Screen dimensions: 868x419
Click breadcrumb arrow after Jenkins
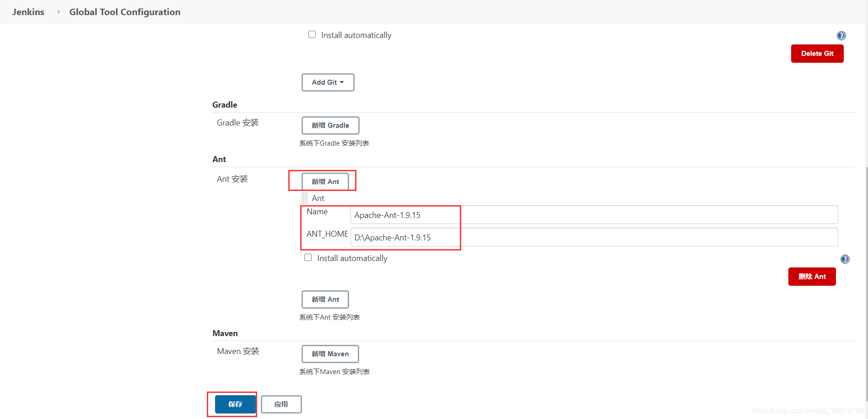click(59, 12)
